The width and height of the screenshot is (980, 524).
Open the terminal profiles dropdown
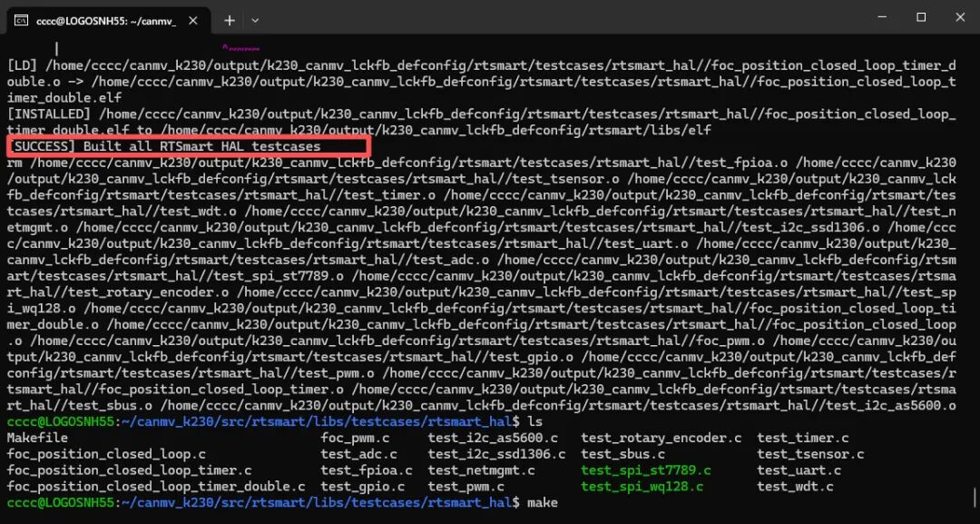click(255, 21)
